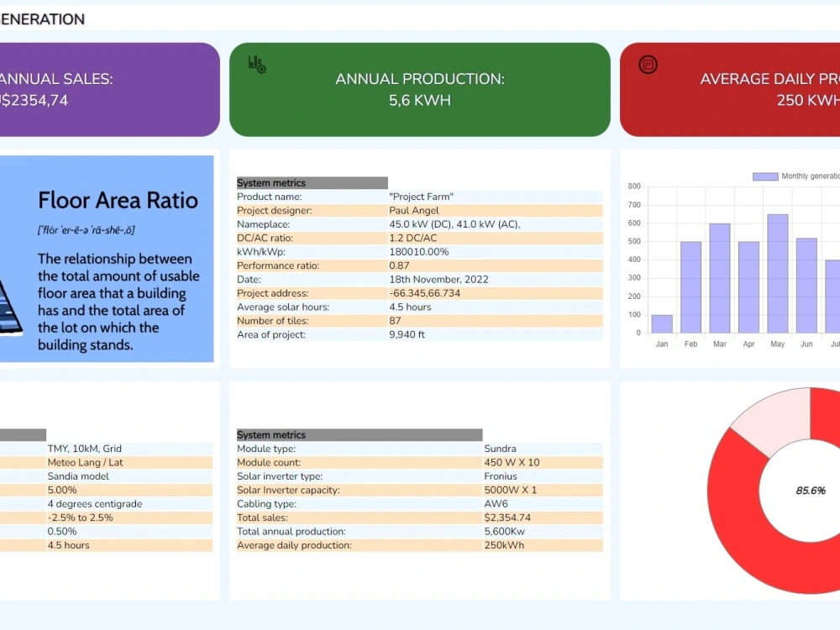The height and width of the screenshot is (630, 840).
Task: Collapse the gray header above TMY, 10kM, Grid
Action: click(x=23, y=434)
